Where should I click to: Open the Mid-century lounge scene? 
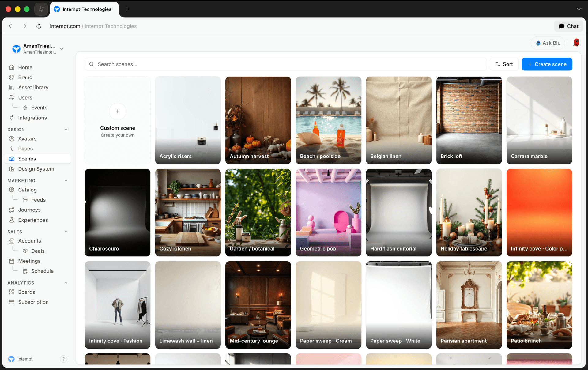(x=258, y=305)
